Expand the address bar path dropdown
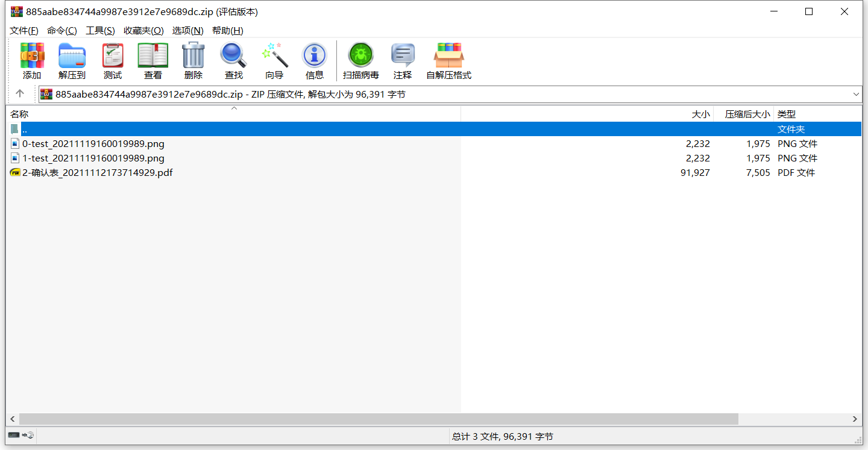 pos(856,95)
